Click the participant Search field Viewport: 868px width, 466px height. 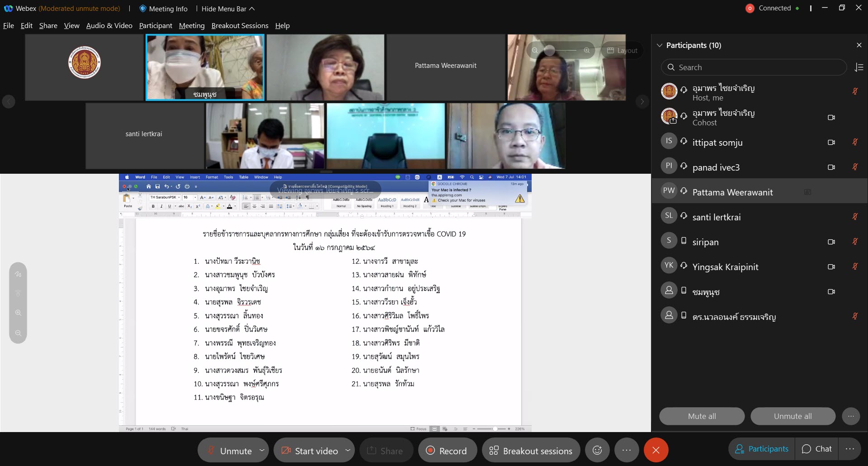[x=754, y=67]
